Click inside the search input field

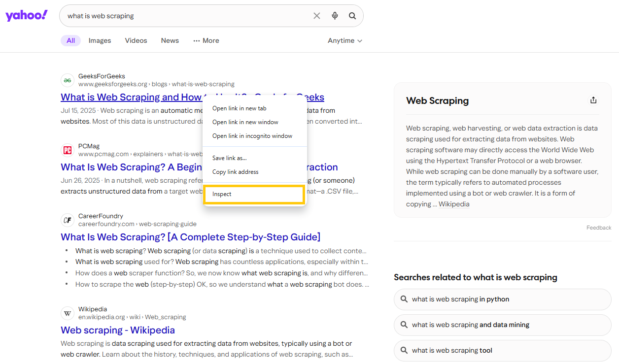[187, 16]
